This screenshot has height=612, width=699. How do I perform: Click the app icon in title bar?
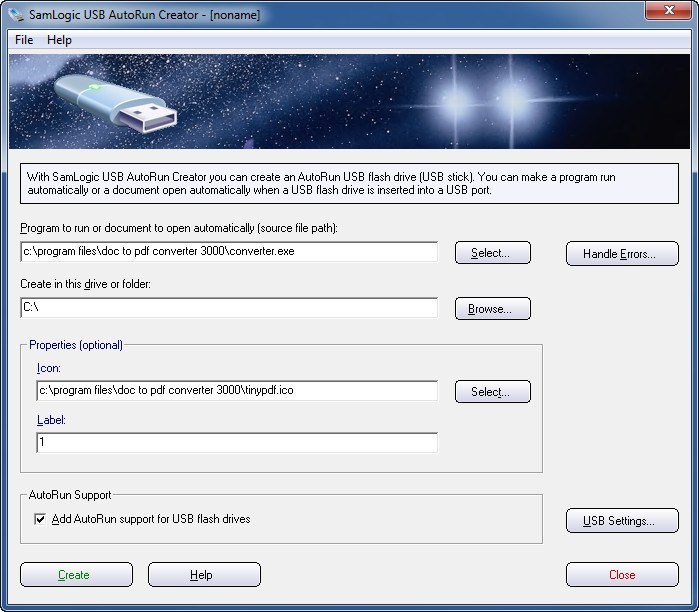click(16, 15)
